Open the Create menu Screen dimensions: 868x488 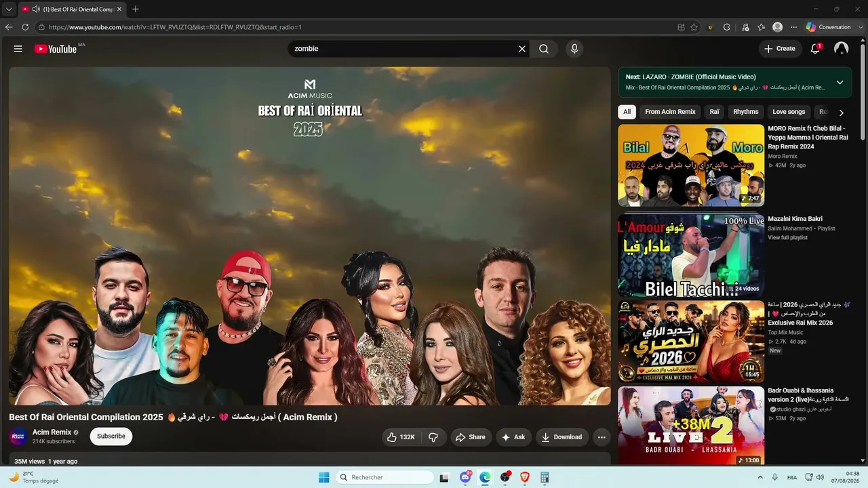[x=780, y=49]
